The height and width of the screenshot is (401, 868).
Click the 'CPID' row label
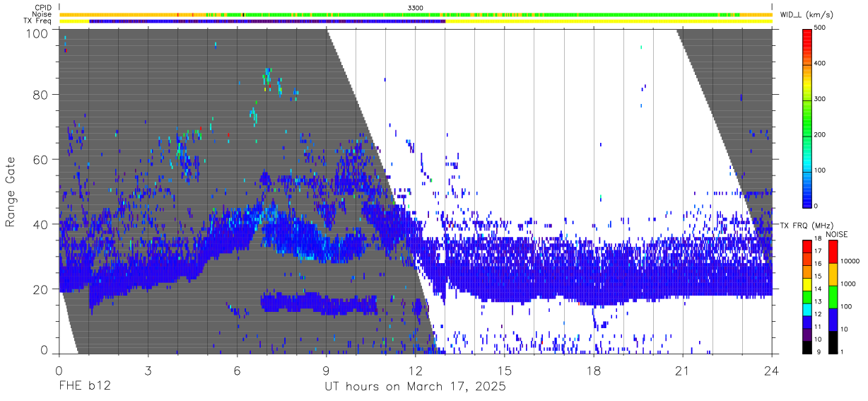click(42, 7)
